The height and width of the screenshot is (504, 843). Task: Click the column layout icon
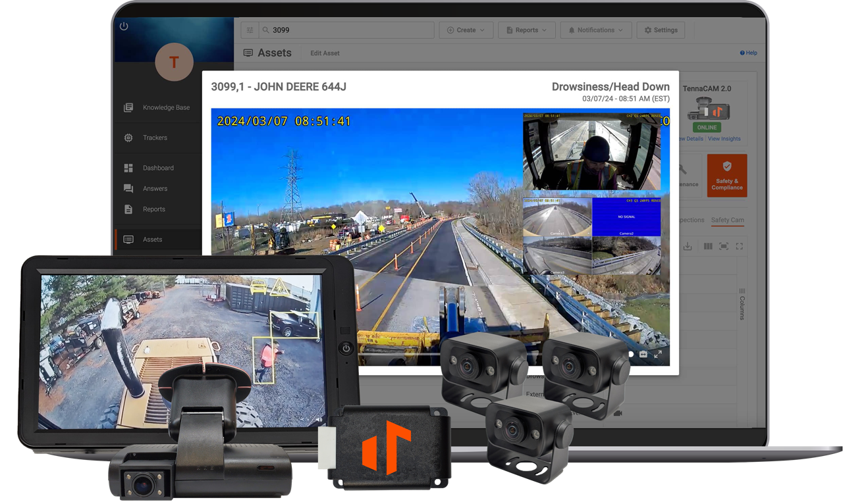(707, 246)
